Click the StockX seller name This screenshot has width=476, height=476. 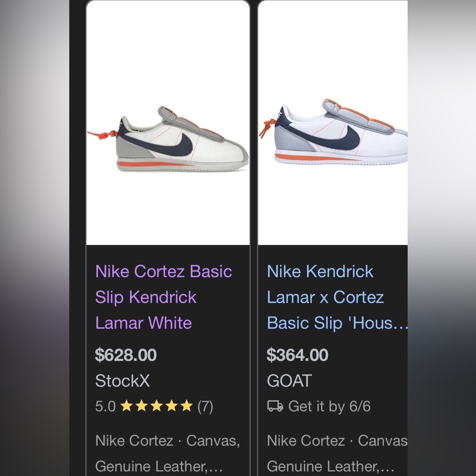(x=122, y=381)
